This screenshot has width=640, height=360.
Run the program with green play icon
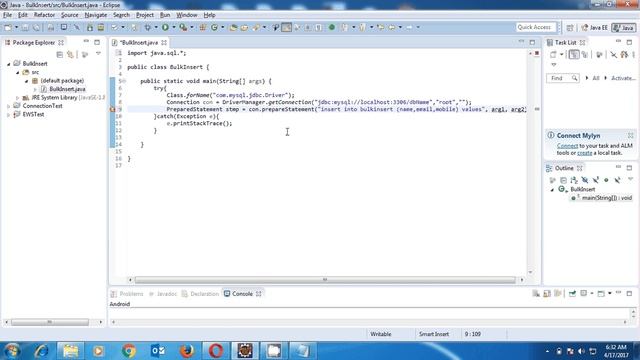click(x=165, y=27)
